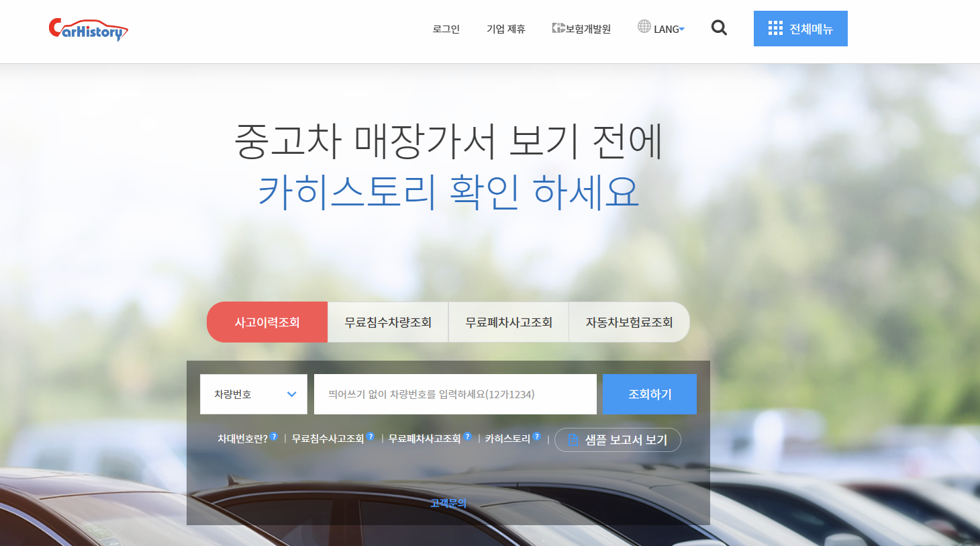Open the 차량번호 dropdown selector
Image resolution: width=980 pixels, height=546 pixels.
(x=253, y=394)
